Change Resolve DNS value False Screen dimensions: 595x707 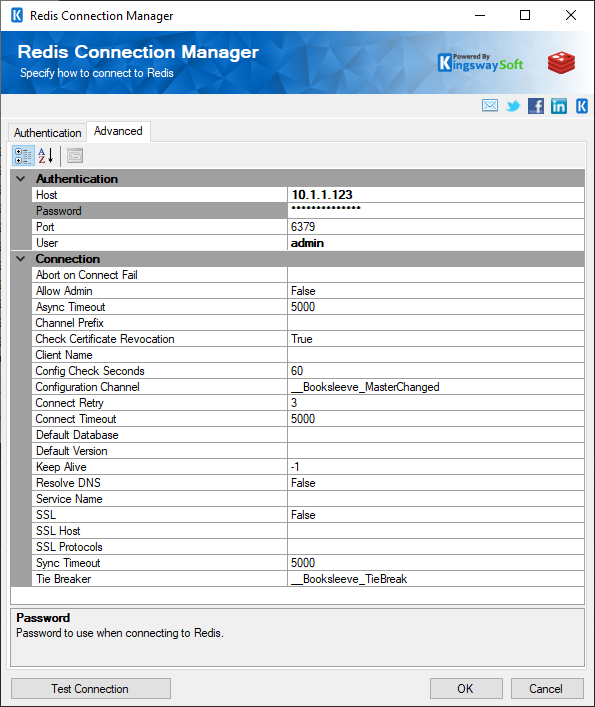tap(436, 483)
